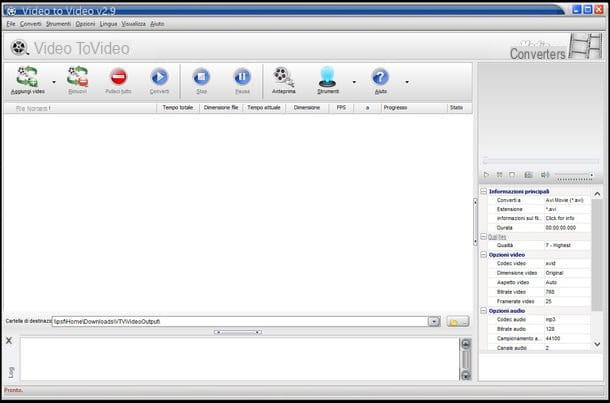Click the app icon in title bar
The width and height of the screenshot is (610, 403).
pos(12,11)
